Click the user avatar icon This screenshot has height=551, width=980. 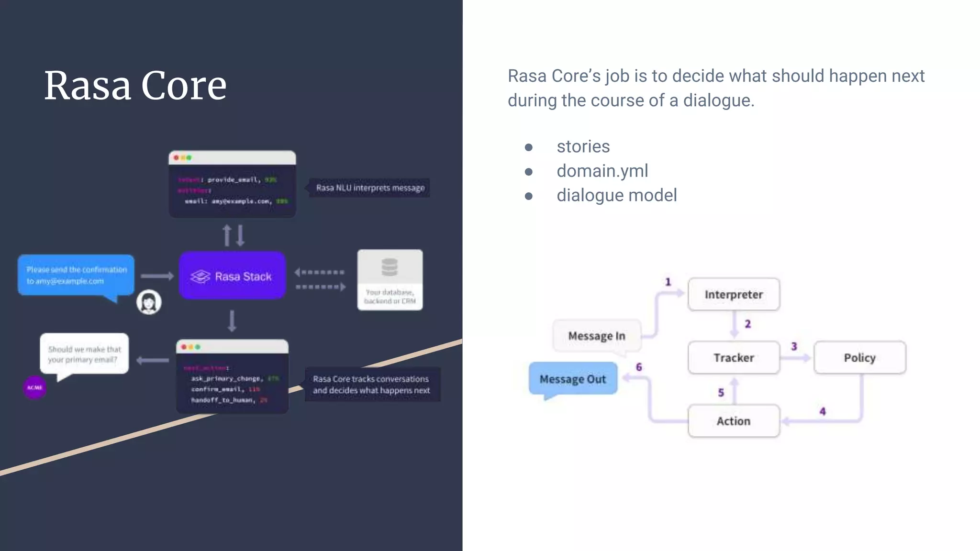coord(149,302)
